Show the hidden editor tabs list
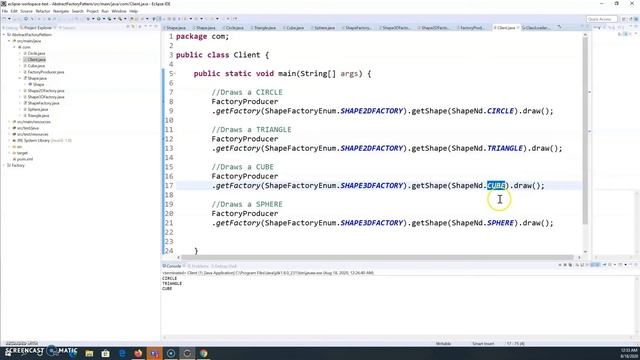 pos(559,27)
